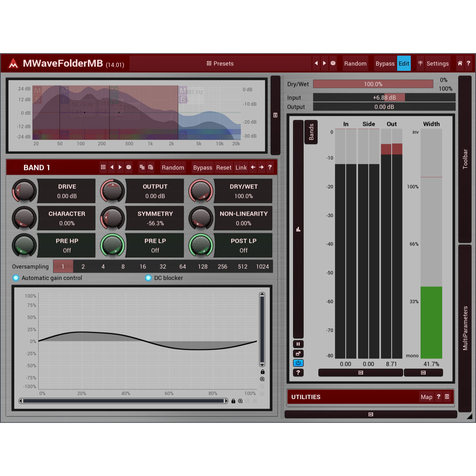Open the Bands meter tab
This screenshot has width=476, height=476.
[311, 132]
